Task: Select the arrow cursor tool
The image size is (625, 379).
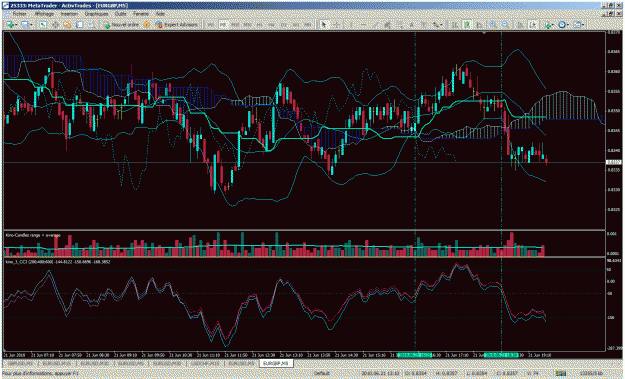Action: coord(324,25)
